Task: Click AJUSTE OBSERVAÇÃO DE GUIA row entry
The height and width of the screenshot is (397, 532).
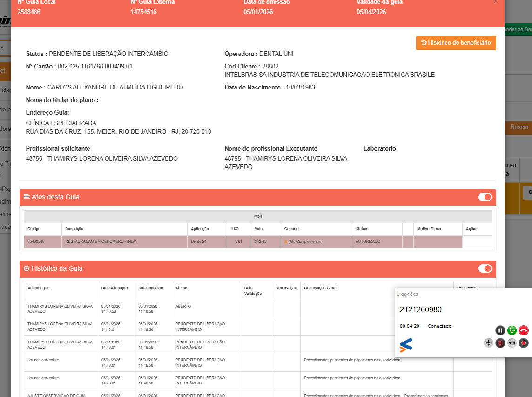Action: pyautogui.click(x=57, y=395)
